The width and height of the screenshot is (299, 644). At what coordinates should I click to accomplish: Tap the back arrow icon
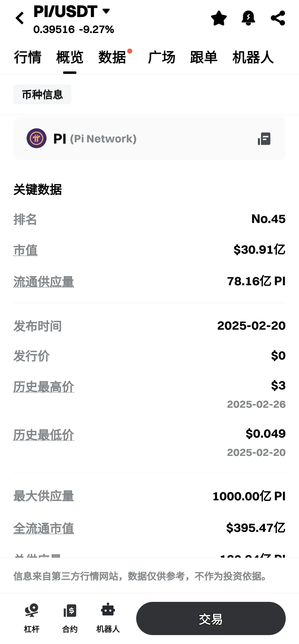(x=20, y=18)
